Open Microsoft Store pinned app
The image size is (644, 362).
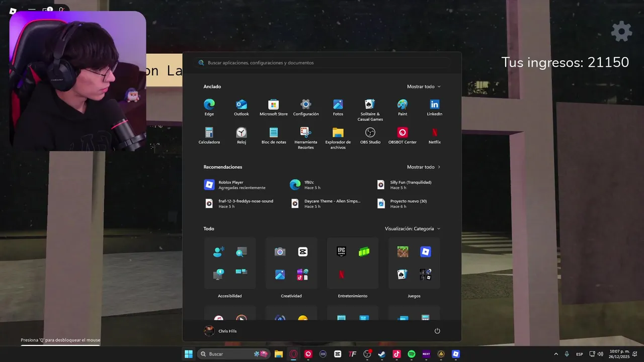[274, 107]
